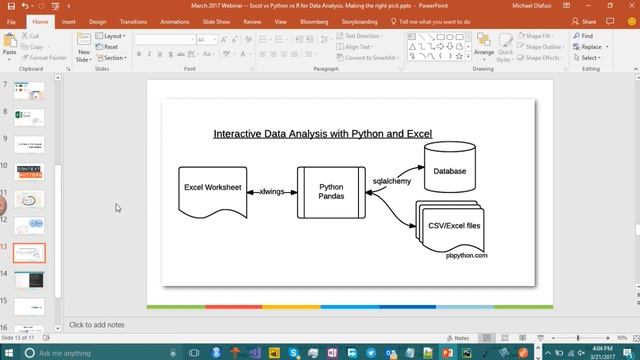
Task: Expand the shapes gallery more button
Action: coord(468,57)
